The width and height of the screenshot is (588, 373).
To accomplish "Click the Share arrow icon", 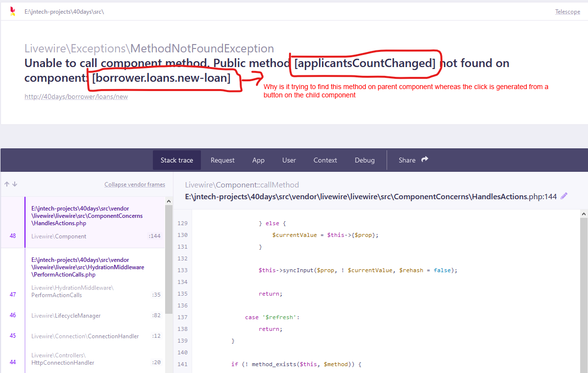I will coord(425,160).
